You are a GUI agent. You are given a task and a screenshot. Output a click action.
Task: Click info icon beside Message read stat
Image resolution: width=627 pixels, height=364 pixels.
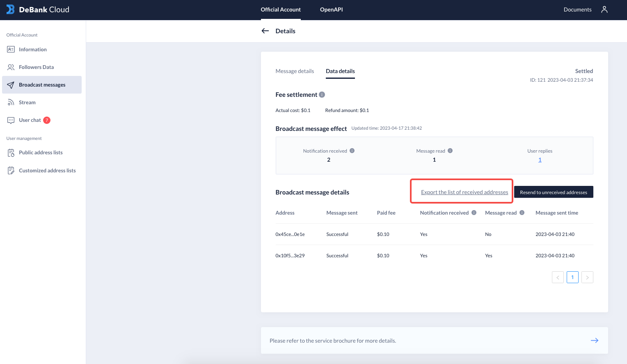(450, 151)
